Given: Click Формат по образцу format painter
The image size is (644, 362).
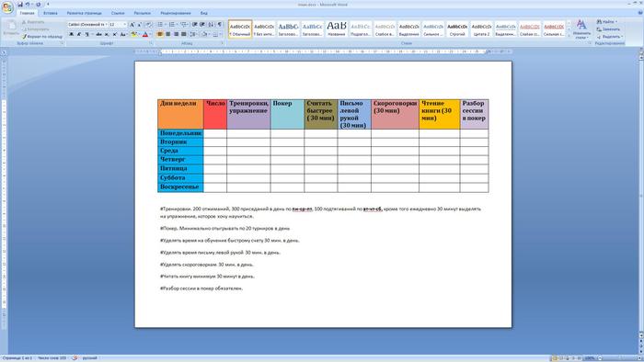Looking at the screenshot, I should pyautogui.click(x=42, y=37).
